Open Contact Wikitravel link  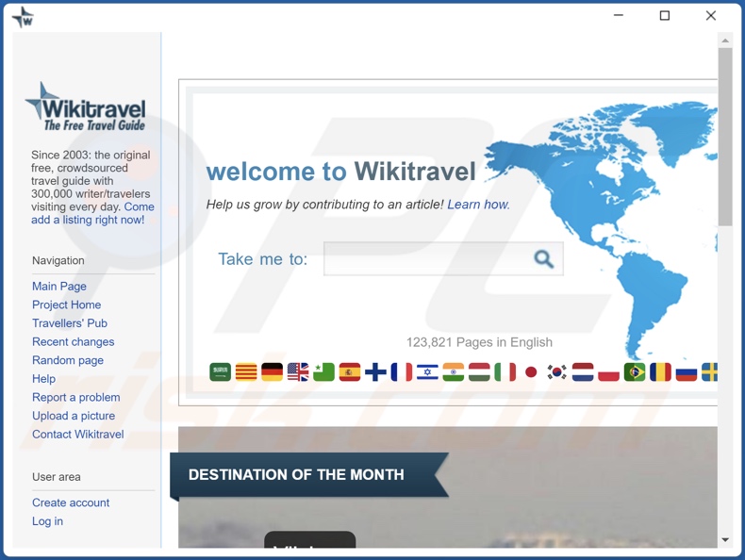(x=78, y=435)
